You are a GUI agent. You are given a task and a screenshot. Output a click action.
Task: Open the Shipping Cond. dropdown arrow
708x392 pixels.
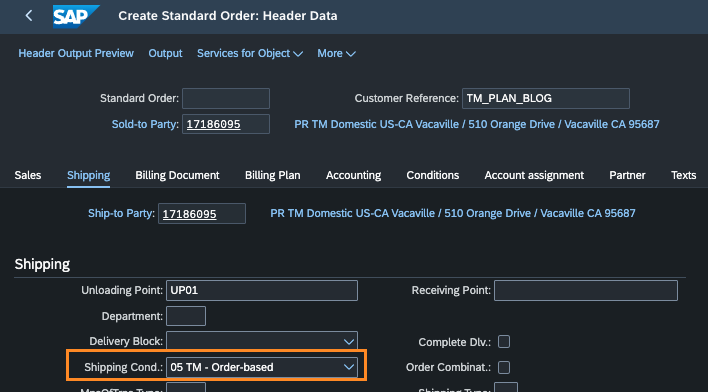349,367
